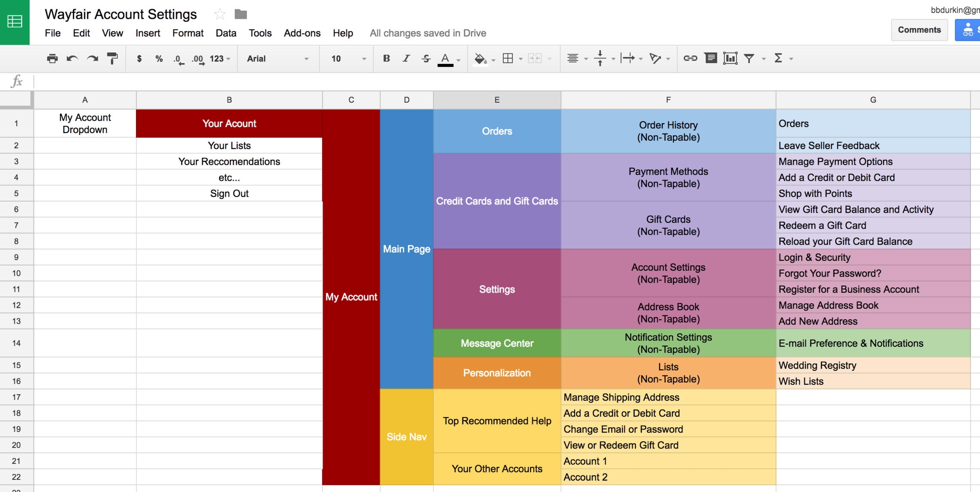Redo the last action
Screen dimensions: 980x492
click(93, 58)
